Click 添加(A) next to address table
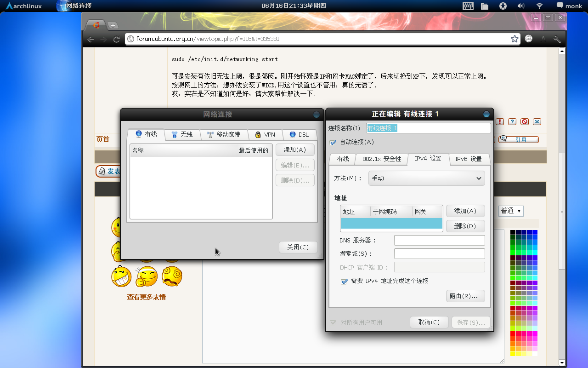Viewport: 588px width, 368px height. tap(465, 211)
